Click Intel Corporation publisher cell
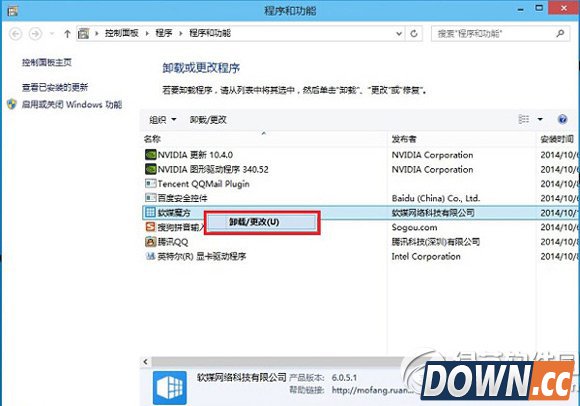This screenshot has width=580, height=406. [426, 256]
